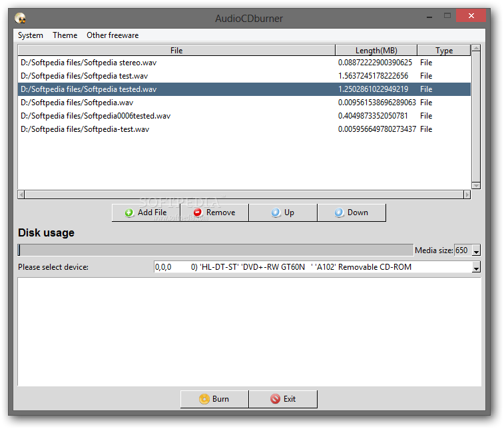504x429 pixels.
Task: Click the Remove button label
Action: pyautogui.click(x=220, y=213)
